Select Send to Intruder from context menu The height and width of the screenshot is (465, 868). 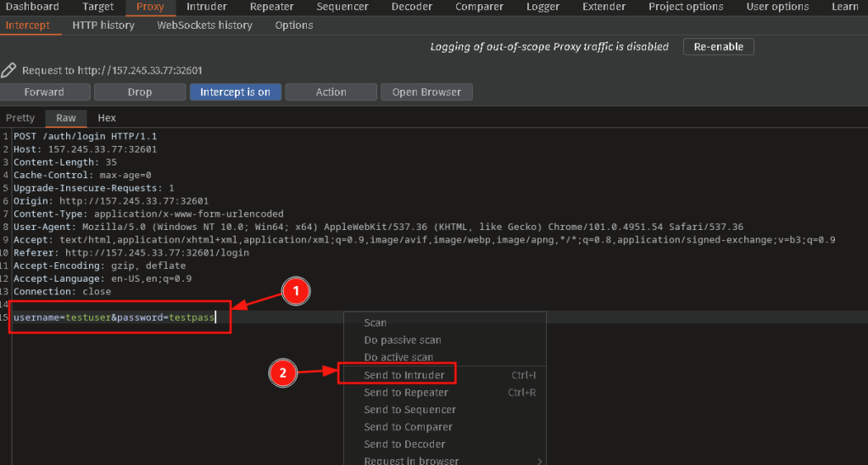[x=404, y=375]
